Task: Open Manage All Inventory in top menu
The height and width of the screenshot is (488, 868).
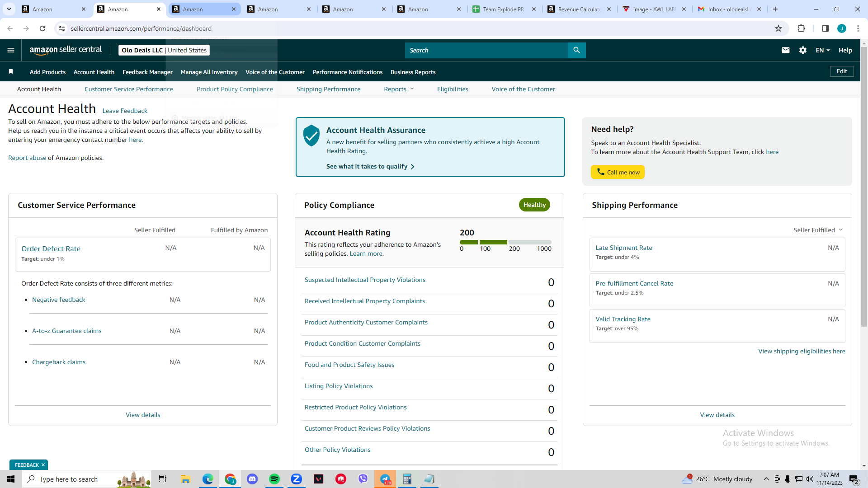Action: tap(209, 72)
